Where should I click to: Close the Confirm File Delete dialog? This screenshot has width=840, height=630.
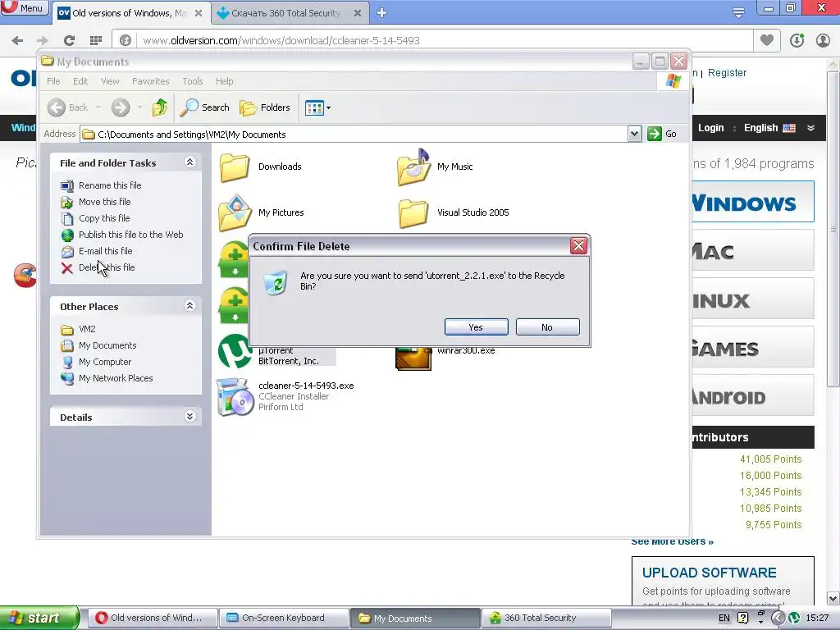click(578, 246)
